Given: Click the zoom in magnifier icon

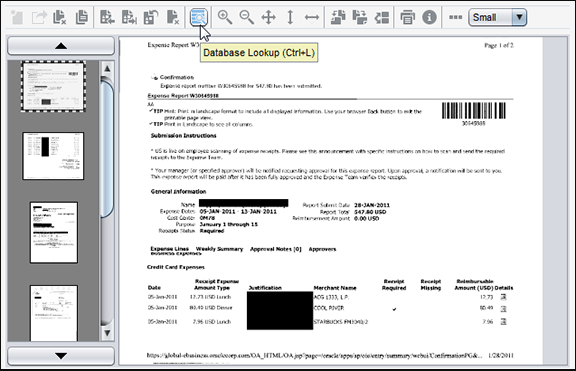Looking at the screenshot, I should tap(224, 17).
